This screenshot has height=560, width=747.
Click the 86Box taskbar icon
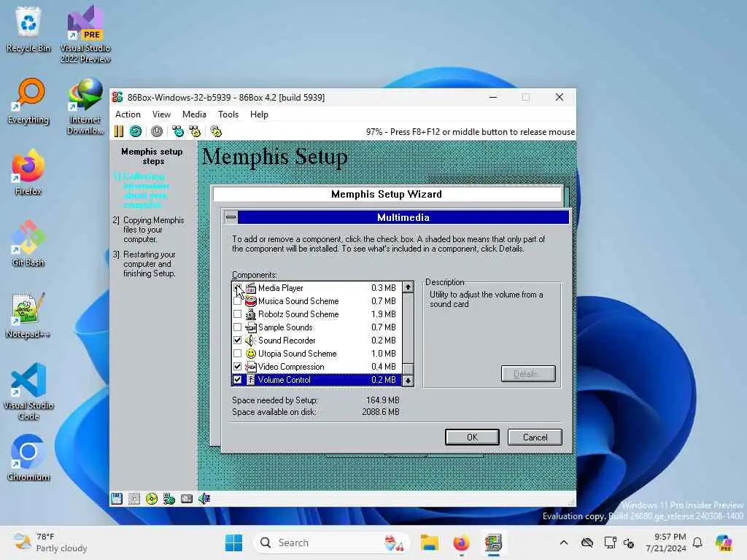[493, 542]
